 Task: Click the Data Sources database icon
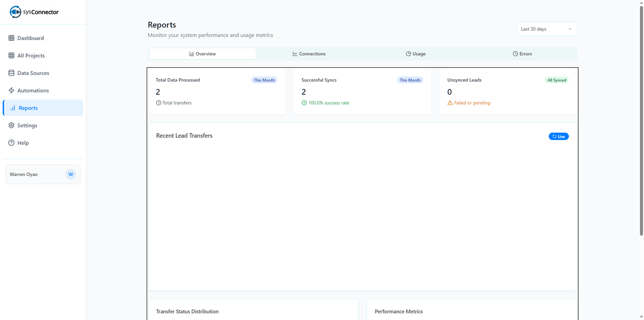click(x=11, y=73)
